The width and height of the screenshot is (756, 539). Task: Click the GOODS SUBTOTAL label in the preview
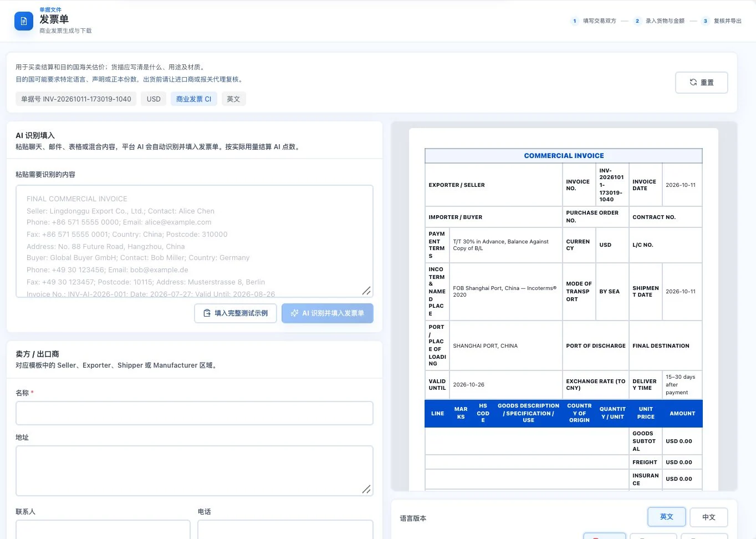click(x=644, y=441)
